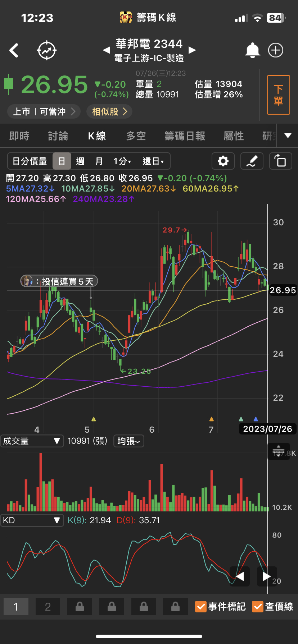Switch to the 日 period toggle
Viewport: 298px width, 644px height.
pos(62,161)
